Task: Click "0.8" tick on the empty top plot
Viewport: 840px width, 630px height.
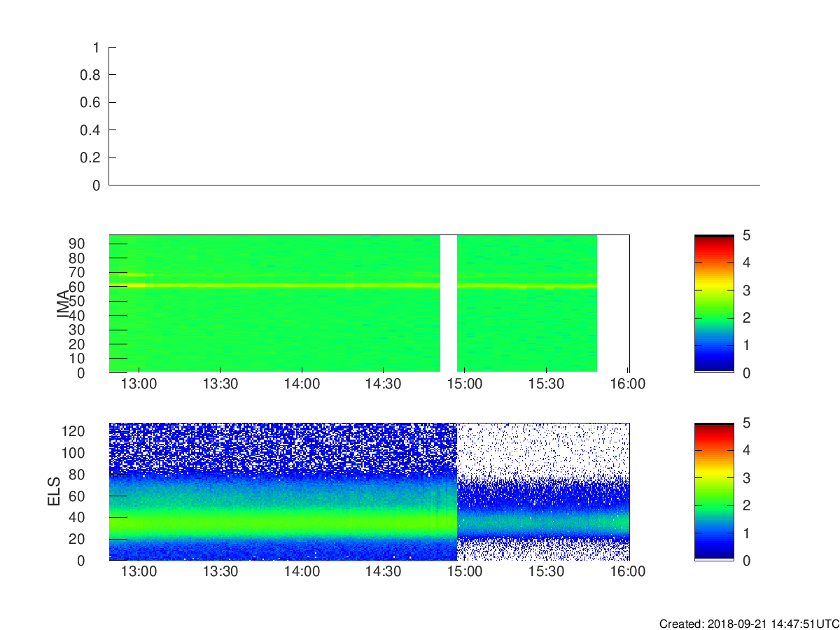Action: point(92,75)
